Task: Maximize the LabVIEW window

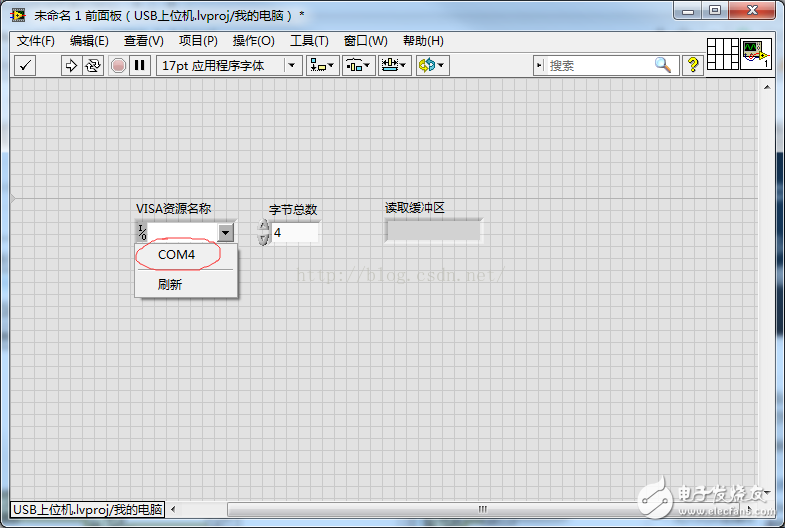Action: coord(715,11)
